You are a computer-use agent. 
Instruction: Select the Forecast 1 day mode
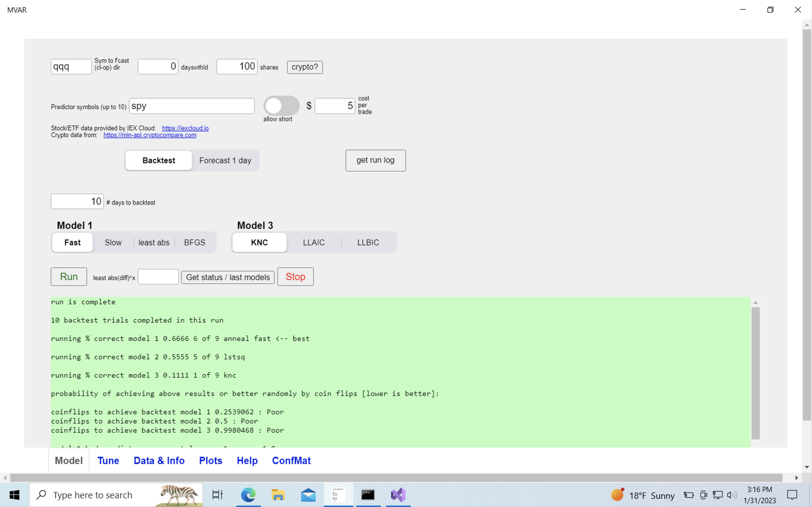pyautogui.click(x=225, y=161)
